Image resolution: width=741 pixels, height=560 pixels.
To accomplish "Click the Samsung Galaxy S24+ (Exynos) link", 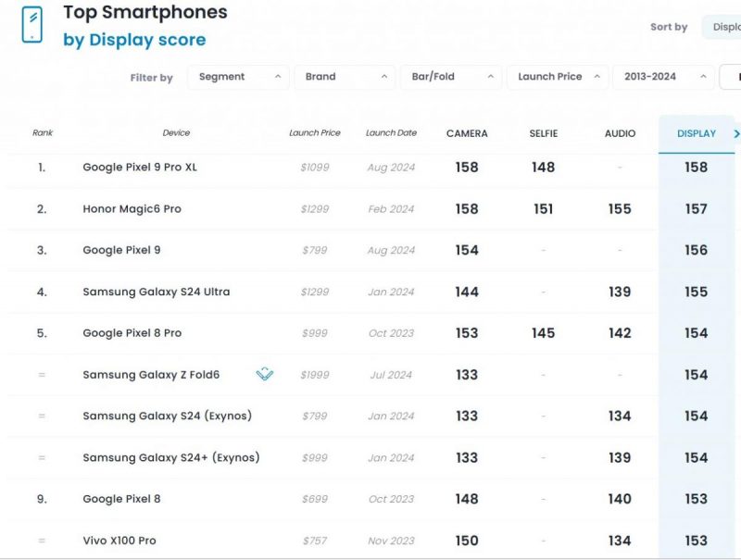I will point(170,457).
